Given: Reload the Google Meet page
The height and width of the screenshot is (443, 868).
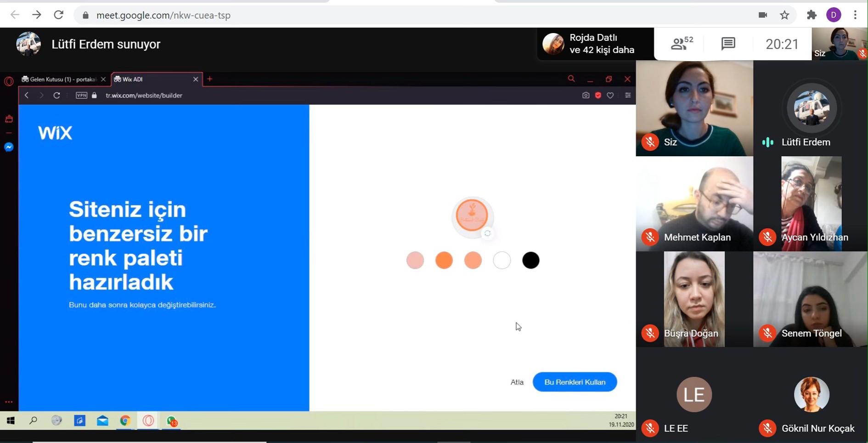Looking at the screenshot, I should click(59, 15).
